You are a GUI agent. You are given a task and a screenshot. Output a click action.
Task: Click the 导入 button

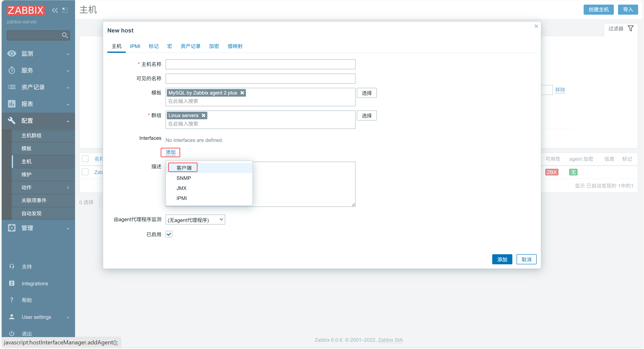[628, 9]
